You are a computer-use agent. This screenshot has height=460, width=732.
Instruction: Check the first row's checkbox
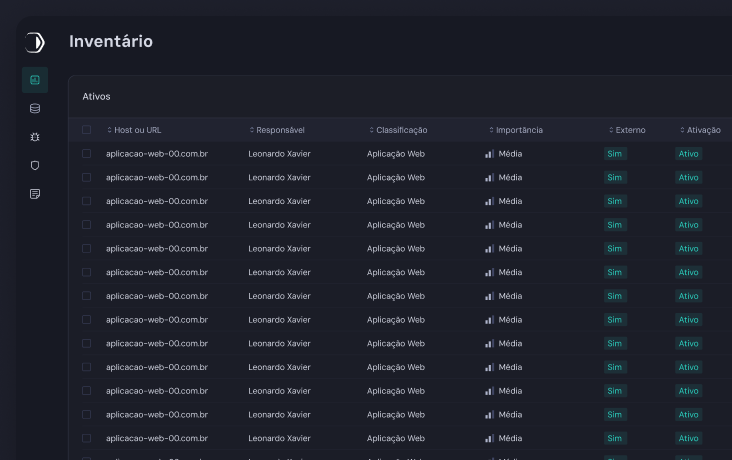86,154
